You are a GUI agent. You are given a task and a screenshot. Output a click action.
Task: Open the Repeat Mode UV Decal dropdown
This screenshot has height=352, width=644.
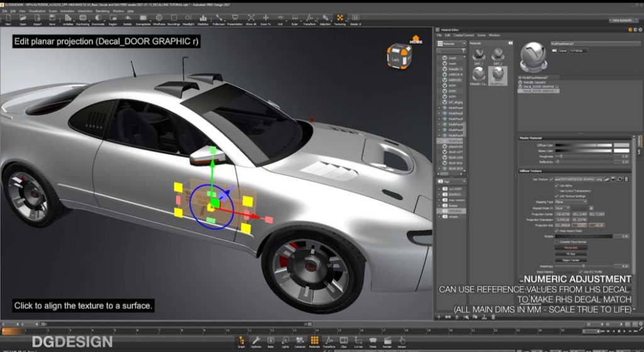pos(562,208)
